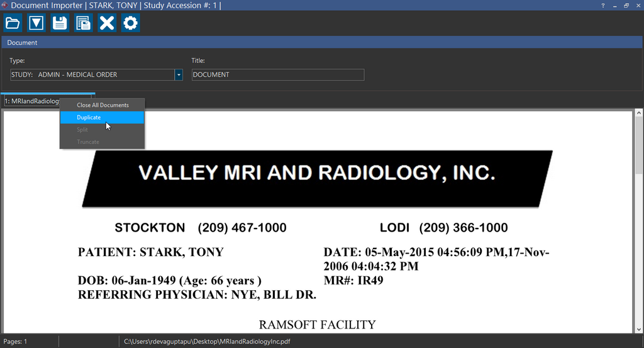Select Duplicate in the context menu

pyautogui.click(x=89, y=118)
